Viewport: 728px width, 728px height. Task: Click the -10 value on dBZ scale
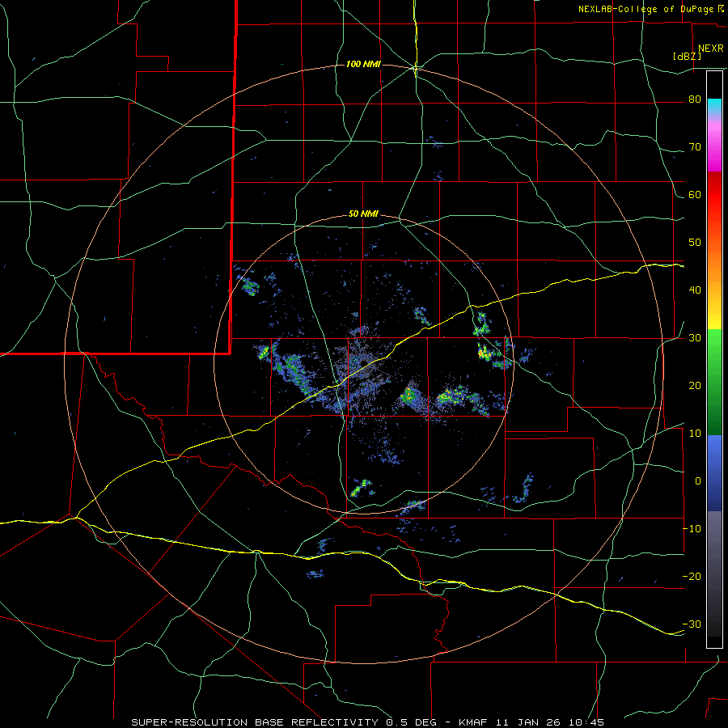tap(692, 528)
